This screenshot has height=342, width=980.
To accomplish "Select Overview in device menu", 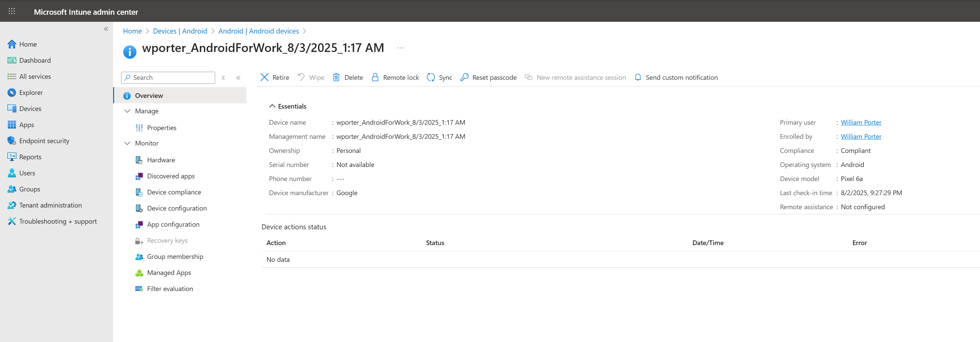I will 180,95.
